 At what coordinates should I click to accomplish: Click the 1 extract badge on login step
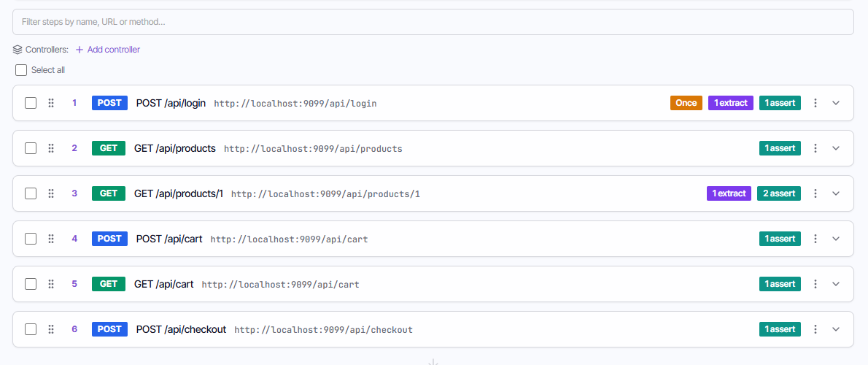(731, 103)
